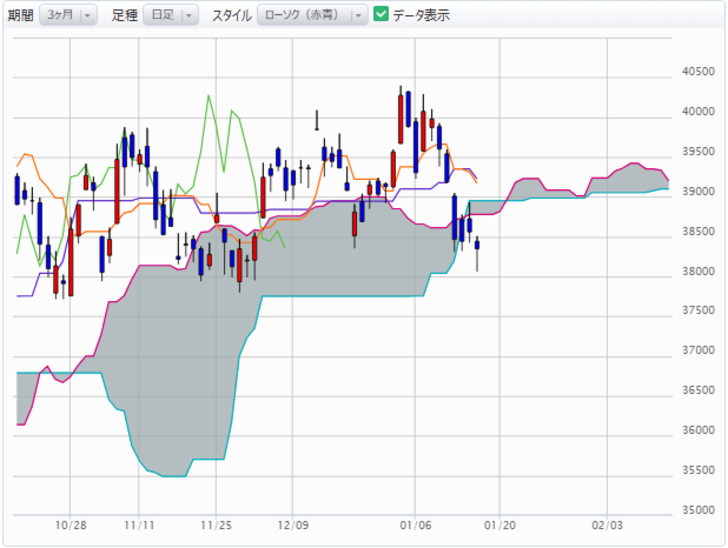Open the 期間 3ヶ月 dropdown

click(x=69, y=15)
